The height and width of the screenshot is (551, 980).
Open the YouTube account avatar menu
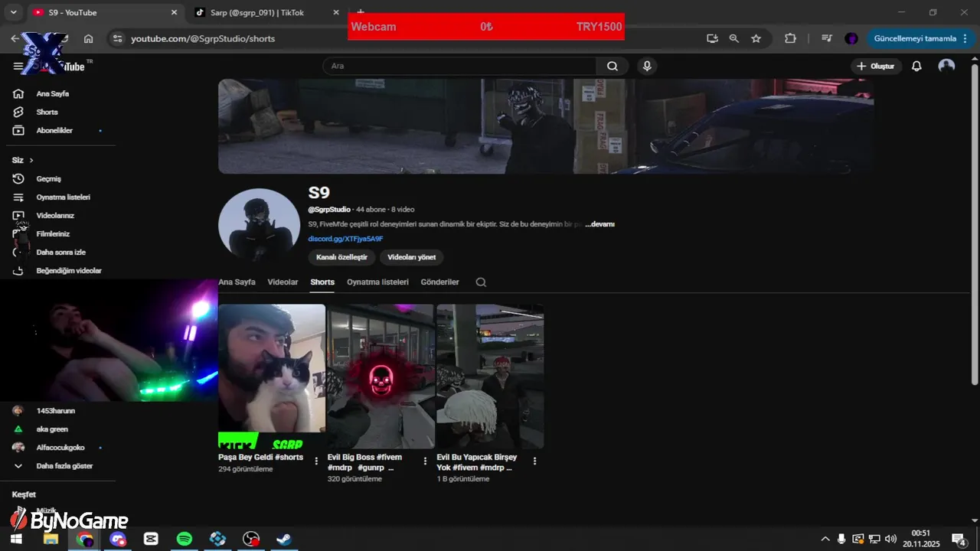[x=946, y=66]
